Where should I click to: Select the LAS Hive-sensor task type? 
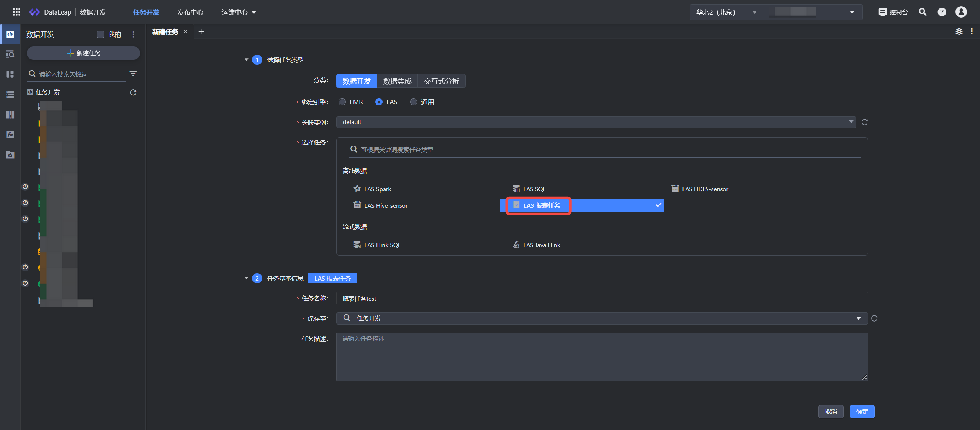pos(380,205)
